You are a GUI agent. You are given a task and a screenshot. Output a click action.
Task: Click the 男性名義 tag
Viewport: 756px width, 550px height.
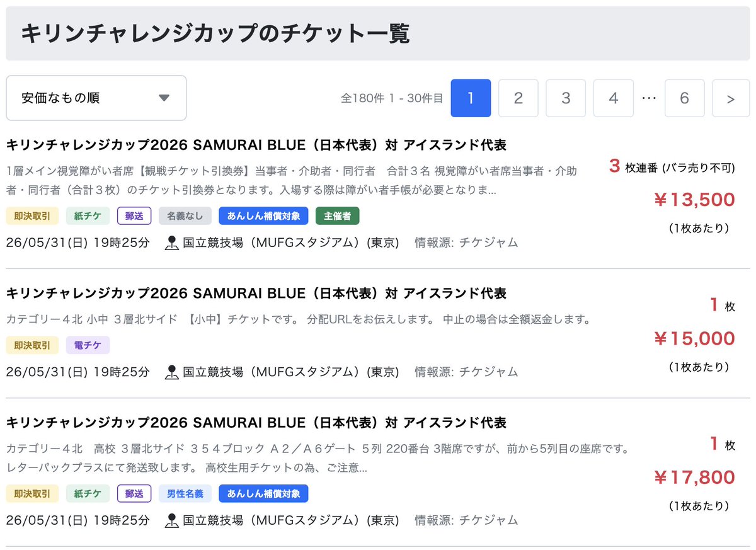click(185, 494)
